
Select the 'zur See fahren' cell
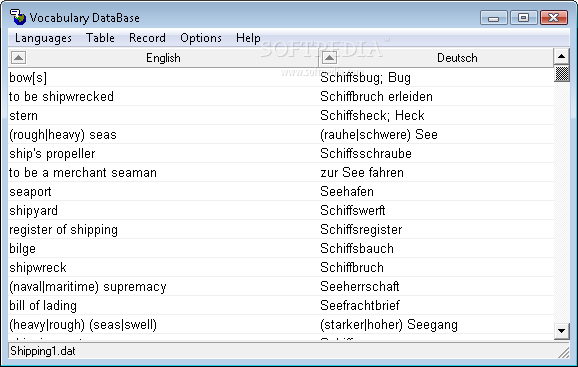(436, 172)
